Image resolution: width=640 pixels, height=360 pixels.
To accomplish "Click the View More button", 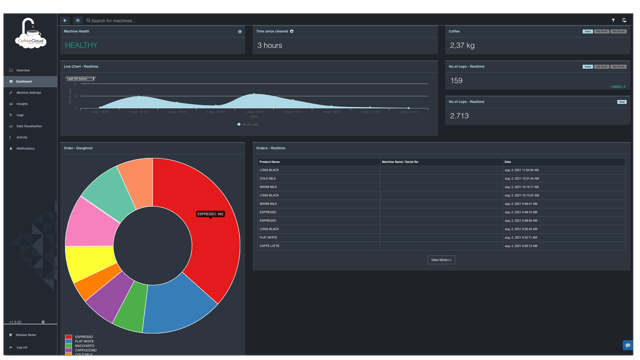I will (x=441, y=260).
